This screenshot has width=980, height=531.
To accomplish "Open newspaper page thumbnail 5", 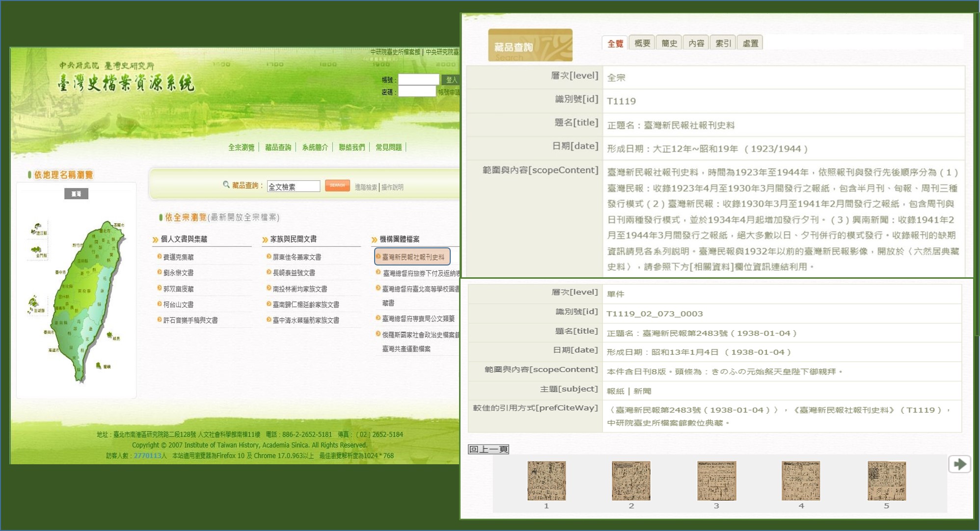I will [x=887, y=480].
